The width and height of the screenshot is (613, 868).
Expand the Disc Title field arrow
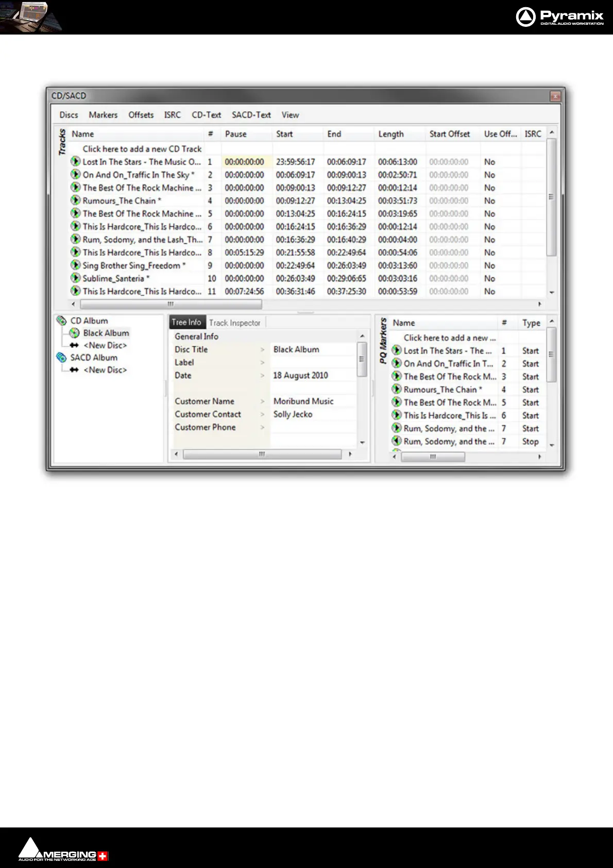pyautogui.click(x=262, y=349)
